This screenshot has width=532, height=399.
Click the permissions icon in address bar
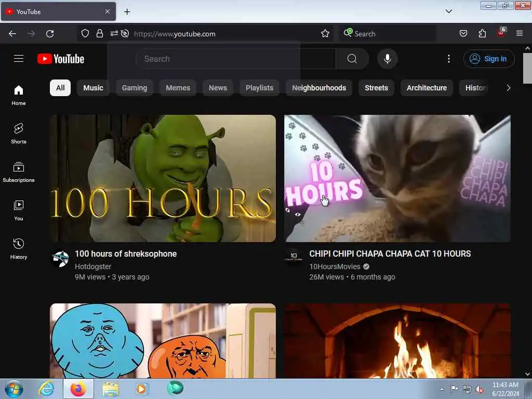(114, 34)
